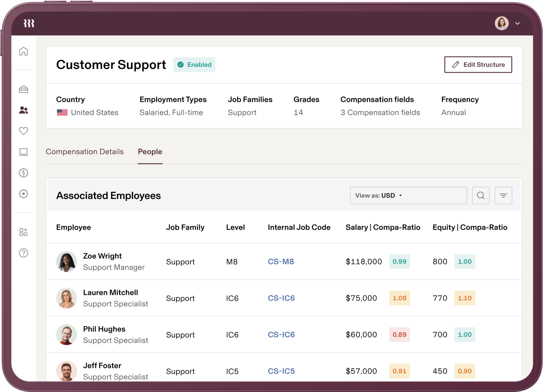Image resolution: width=543 pixels, height=392 pixels.
Task: Click the apps grid-plus sidebar icon
Action: [23, 232]
